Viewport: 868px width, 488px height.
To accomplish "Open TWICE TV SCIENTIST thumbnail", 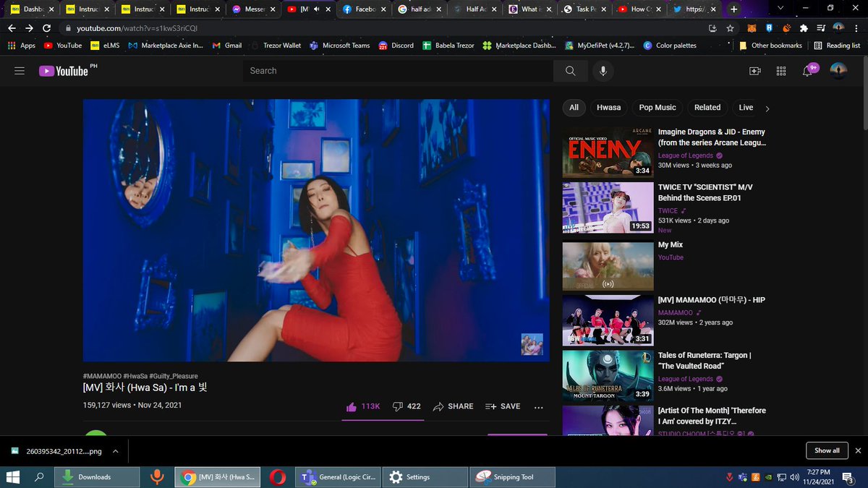I will 608,207.
